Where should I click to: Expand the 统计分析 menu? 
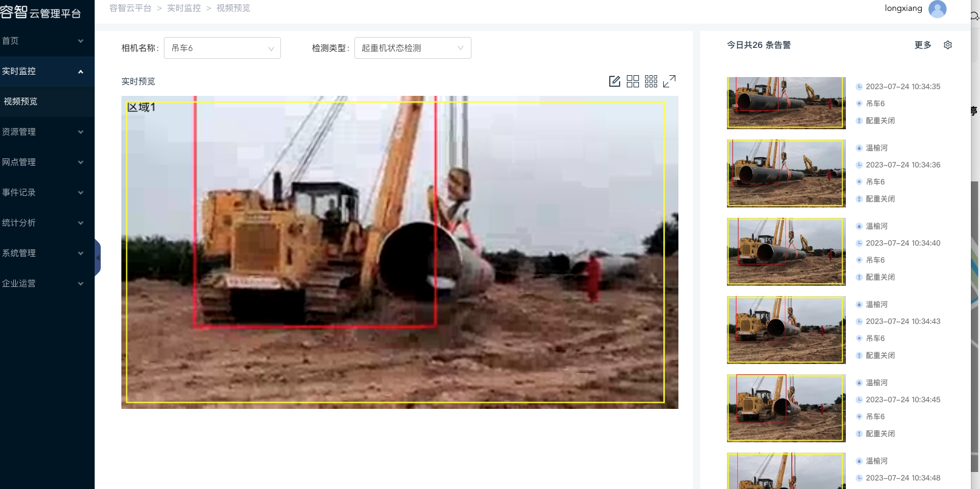pyautogui.click(x=47, y=223)
